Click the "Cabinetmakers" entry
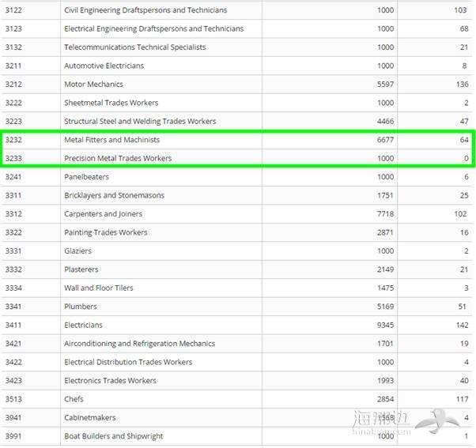 pos(90,417)
